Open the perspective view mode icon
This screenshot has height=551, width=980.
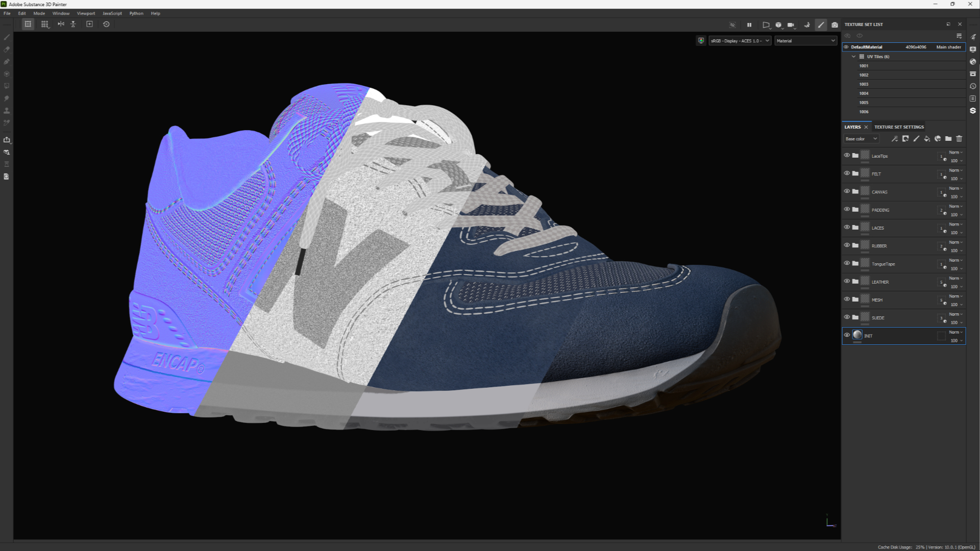(766, 24)
